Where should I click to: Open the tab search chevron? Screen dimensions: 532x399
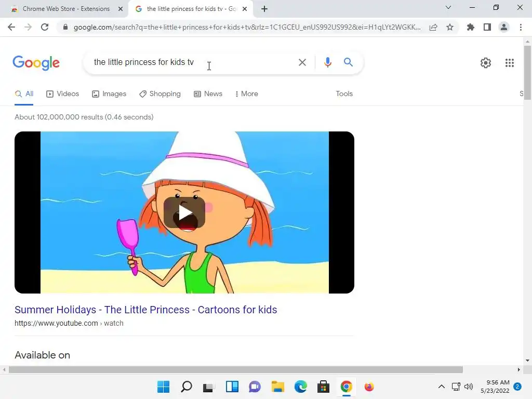[448, 7]
